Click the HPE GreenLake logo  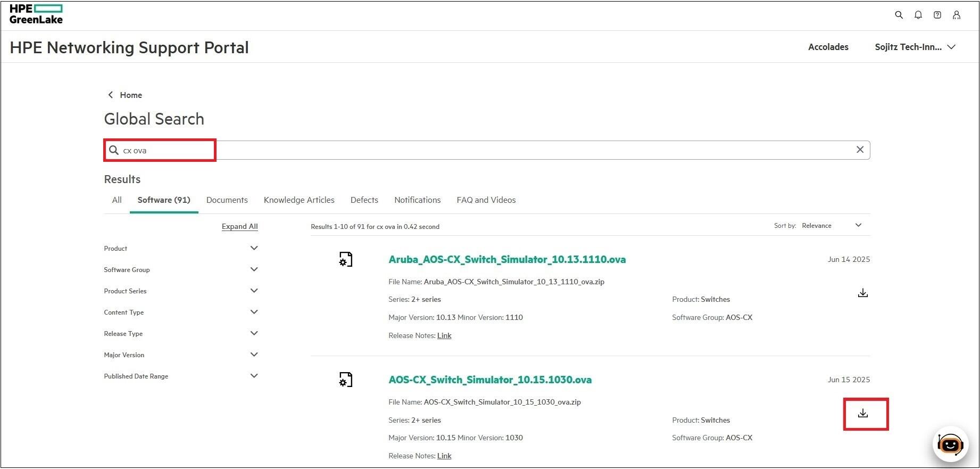[36, 14]
